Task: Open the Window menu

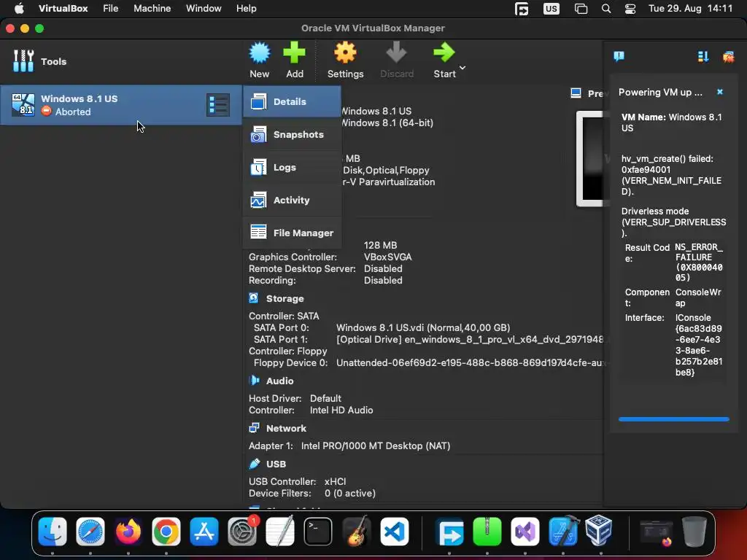Action: pyautogui.click(x=204, y=9)
